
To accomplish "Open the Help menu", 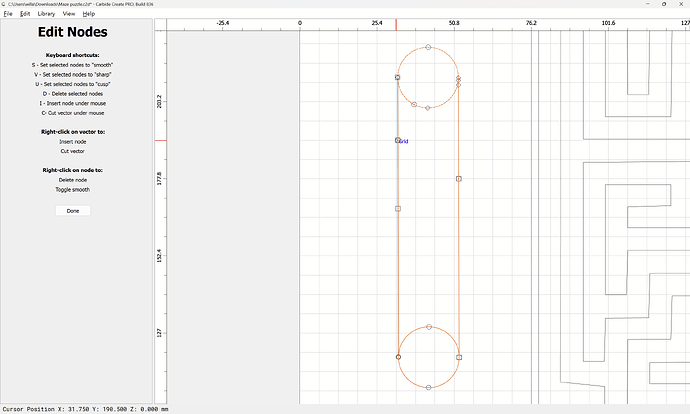I will pos(89,14).
